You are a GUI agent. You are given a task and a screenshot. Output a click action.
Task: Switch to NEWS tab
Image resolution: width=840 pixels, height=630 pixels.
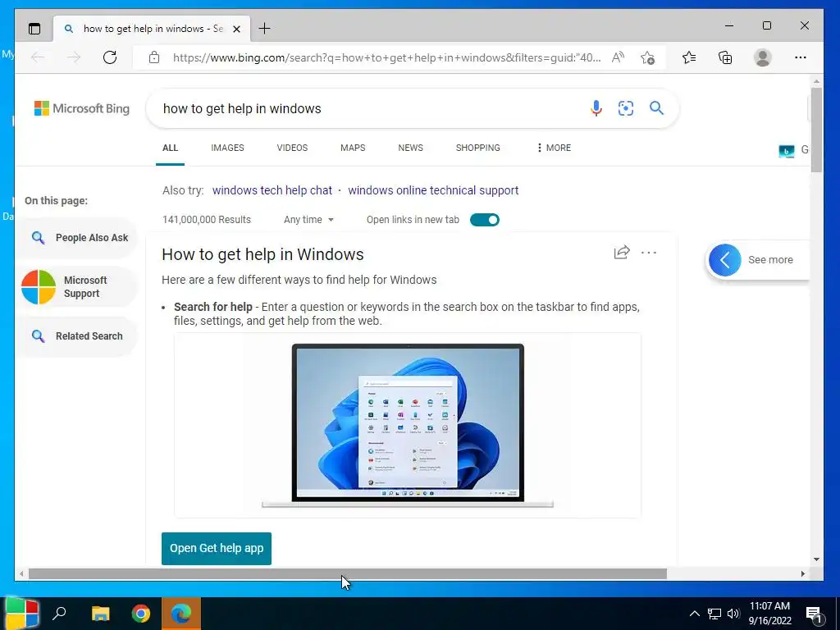410,148
